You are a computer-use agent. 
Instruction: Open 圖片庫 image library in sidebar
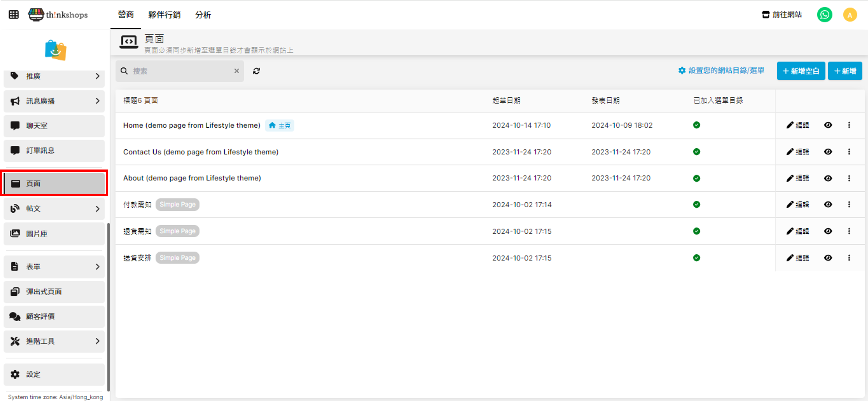(54, 233)
